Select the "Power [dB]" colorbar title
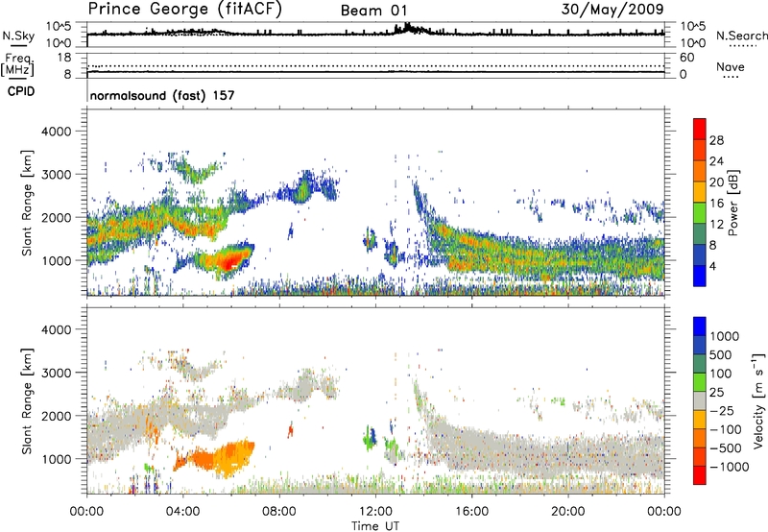Viewport: 768px width, 532px height. [733, 203]
